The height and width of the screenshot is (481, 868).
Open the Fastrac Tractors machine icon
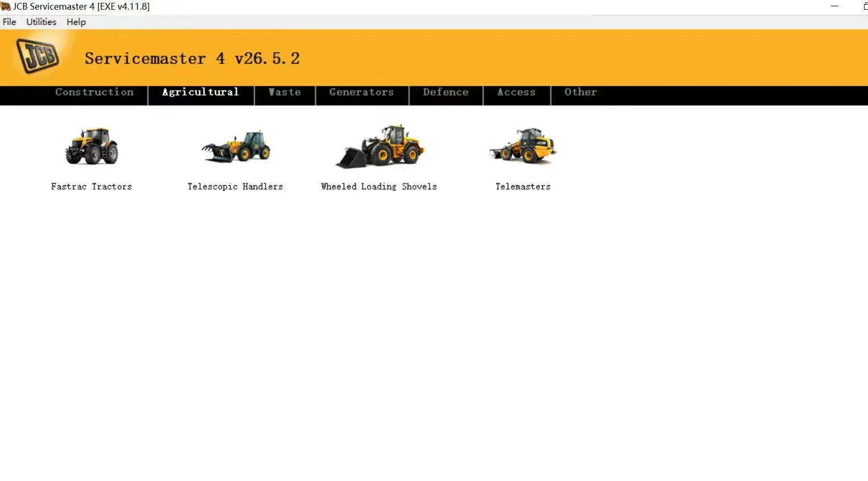92,146
